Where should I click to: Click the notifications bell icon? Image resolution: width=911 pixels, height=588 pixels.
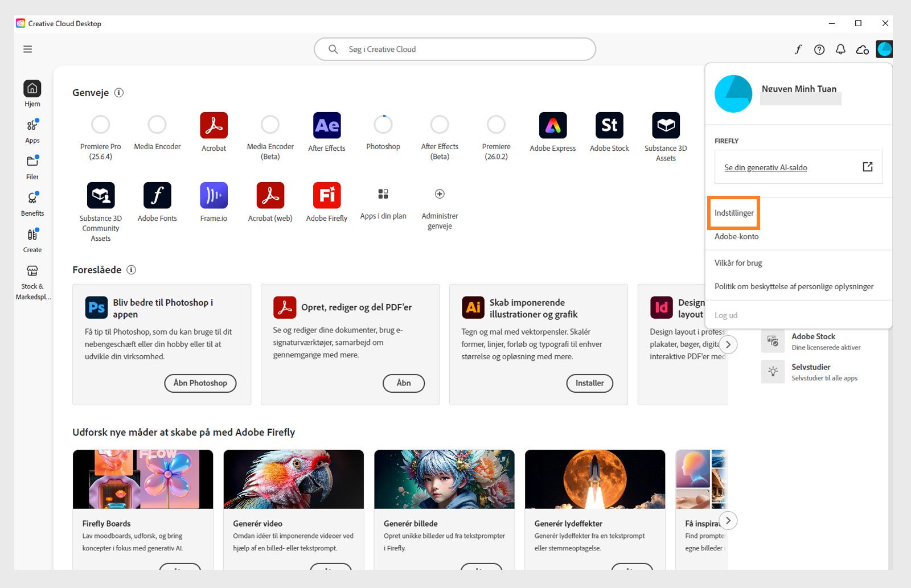(840, 50)
